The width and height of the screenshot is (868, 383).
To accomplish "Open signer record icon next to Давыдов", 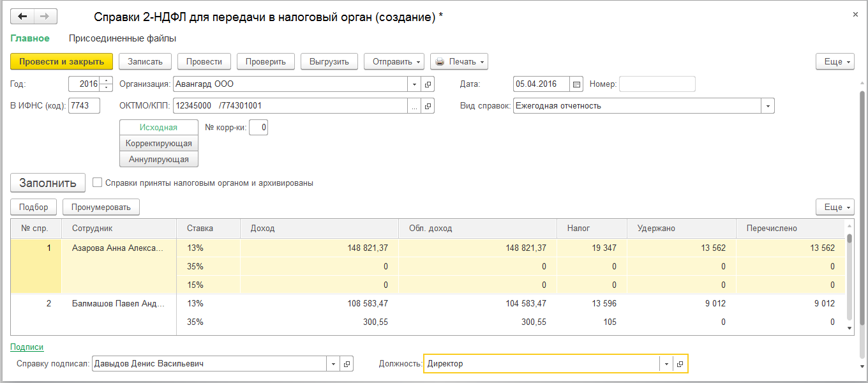I will pyautogui.click(x=347, y=364).
